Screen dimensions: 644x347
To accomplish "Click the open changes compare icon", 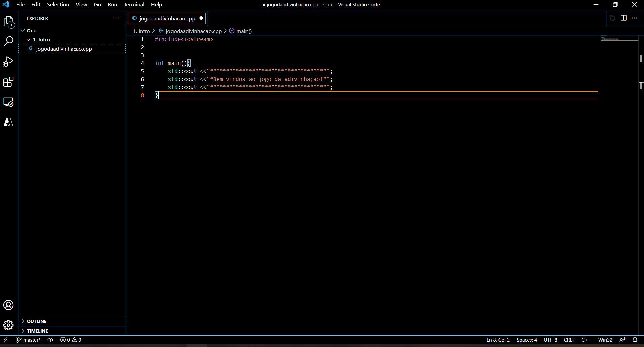I will (613, 18).
